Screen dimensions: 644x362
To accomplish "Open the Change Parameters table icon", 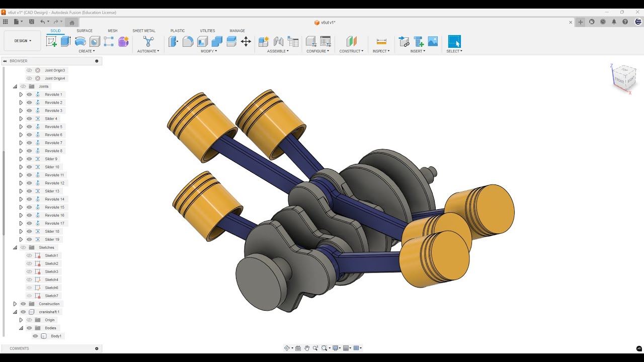I will pyautogui.click(x=326, y=42).
